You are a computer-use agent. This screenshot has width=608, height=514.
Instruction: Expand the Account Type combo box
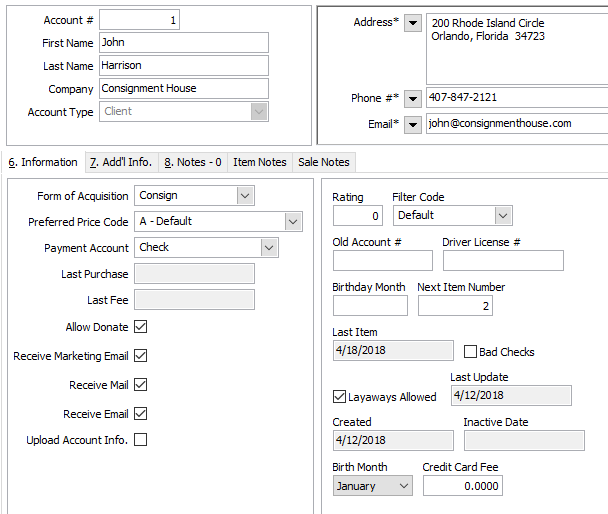point(259,112)
